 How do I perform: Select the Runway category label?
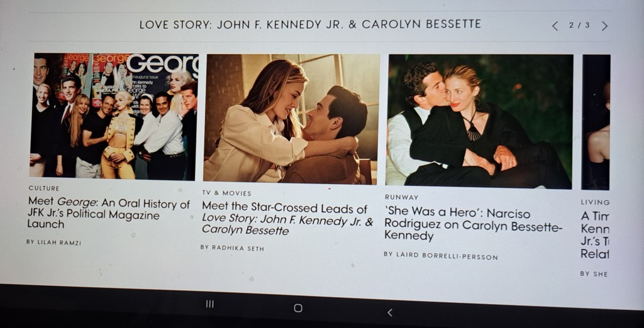[401, 197]
